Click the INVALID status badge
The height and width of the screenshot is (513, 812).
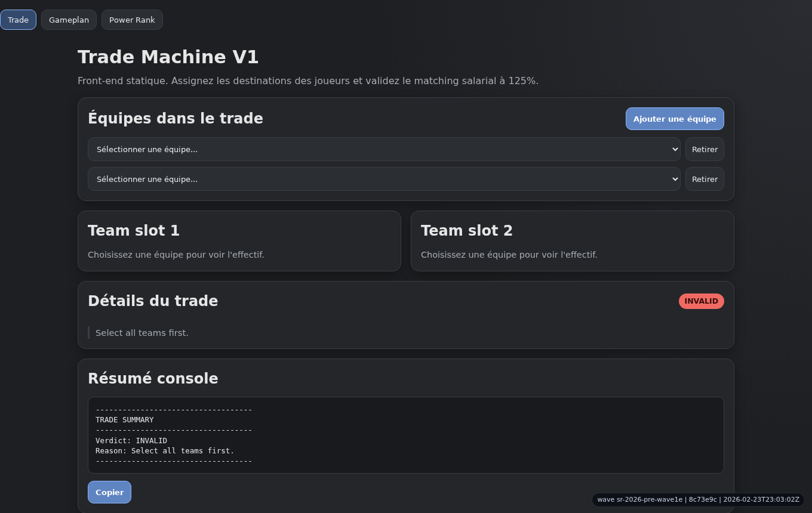click(701, 301)
